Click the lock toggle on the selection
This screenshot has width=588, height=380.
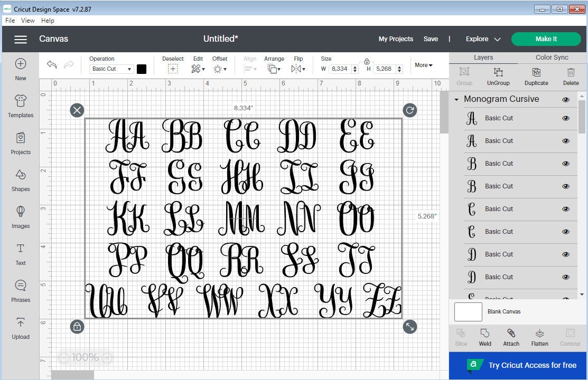point(77,327)
